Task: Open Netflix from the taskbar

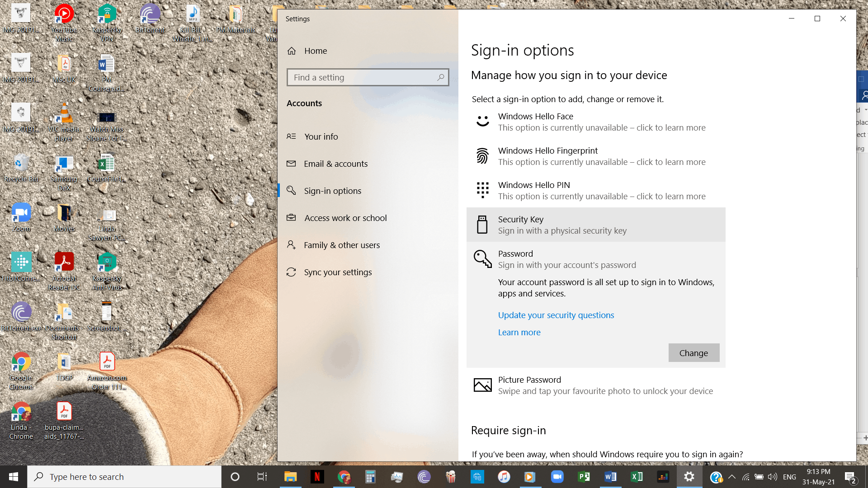Action: pos(317,477)
